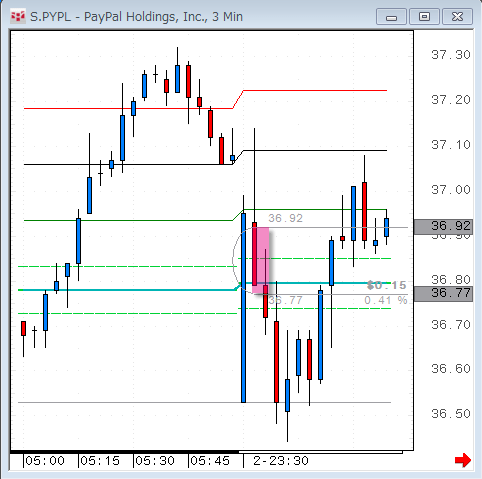Click the pink highlighted measurement rectangle
The width and height of the screenshot is (482, 479).
click(x=261, y=260)
